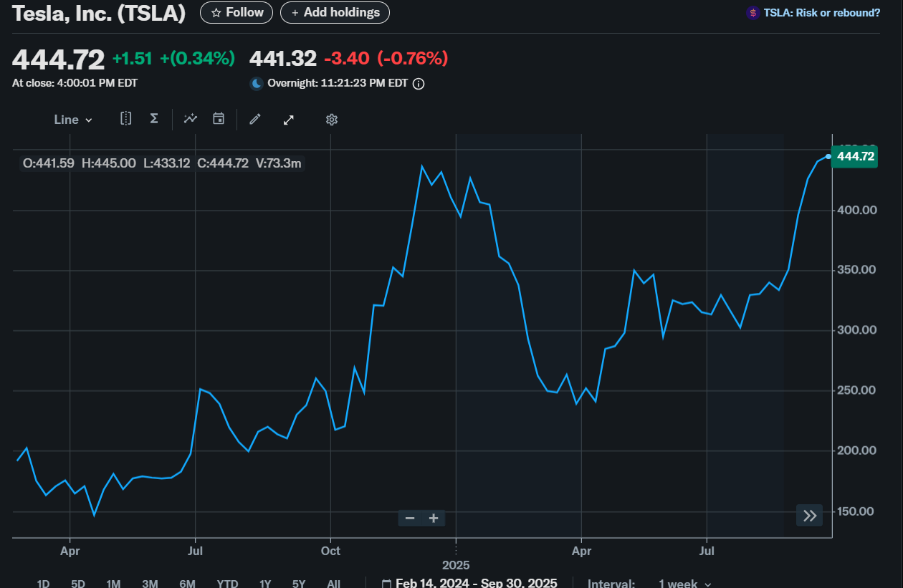Viewport: 903px width, 588px height.
Task: Follow Tesla stock
Action: tap(236, 13)
